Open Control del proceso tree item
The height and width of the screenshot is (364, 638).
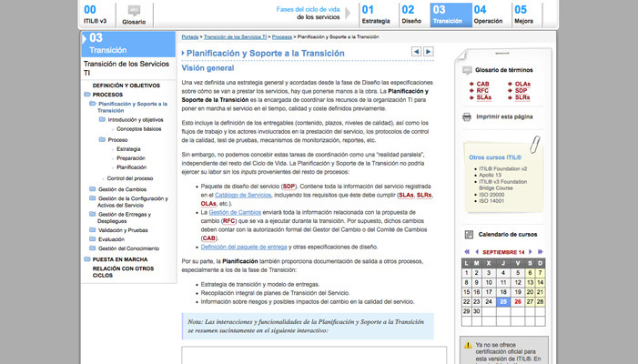130,178
